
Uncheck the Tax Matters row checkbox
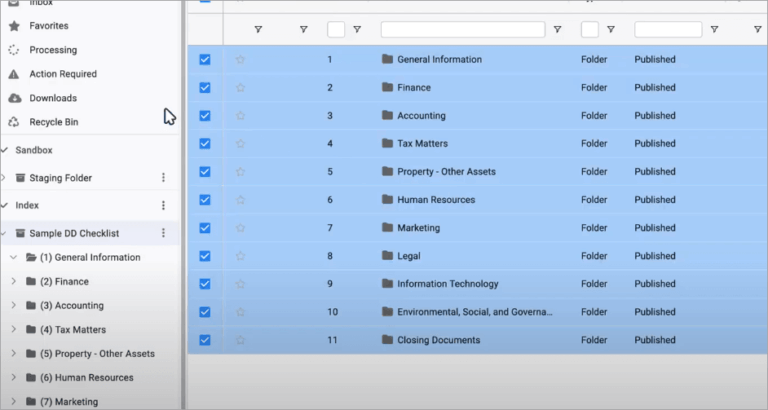205,144
